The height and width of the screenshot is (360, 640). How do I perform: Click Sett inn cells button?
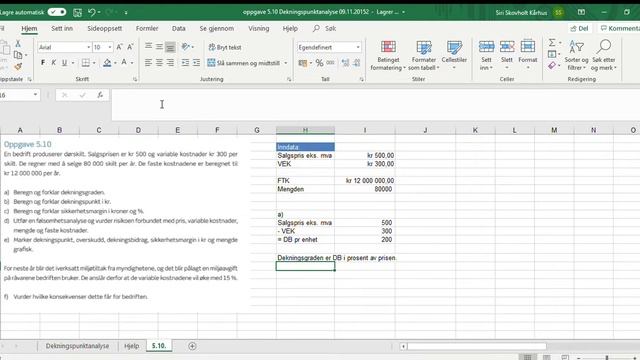(486, 55)
